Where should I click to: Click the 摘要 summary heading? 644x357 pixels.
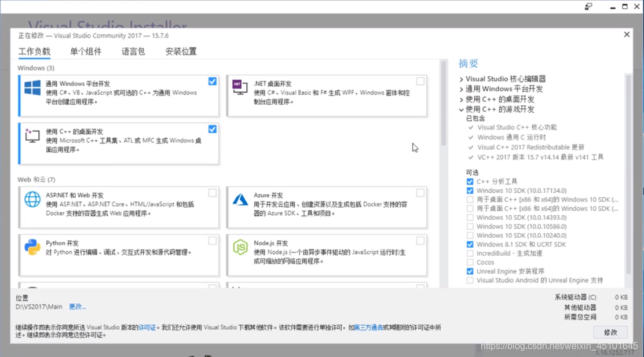click(469, 63)
